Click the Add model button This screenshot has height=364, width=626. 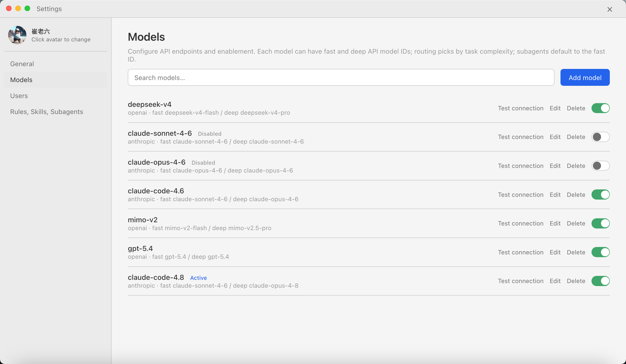click(x=585, y=77)
